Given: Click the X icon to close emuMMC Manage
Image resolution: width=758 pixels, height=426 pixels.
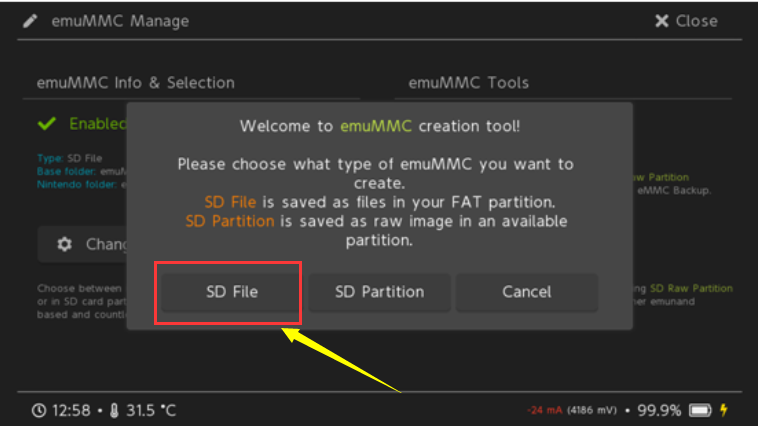Looking at the screenshot, I should (662, 21).
